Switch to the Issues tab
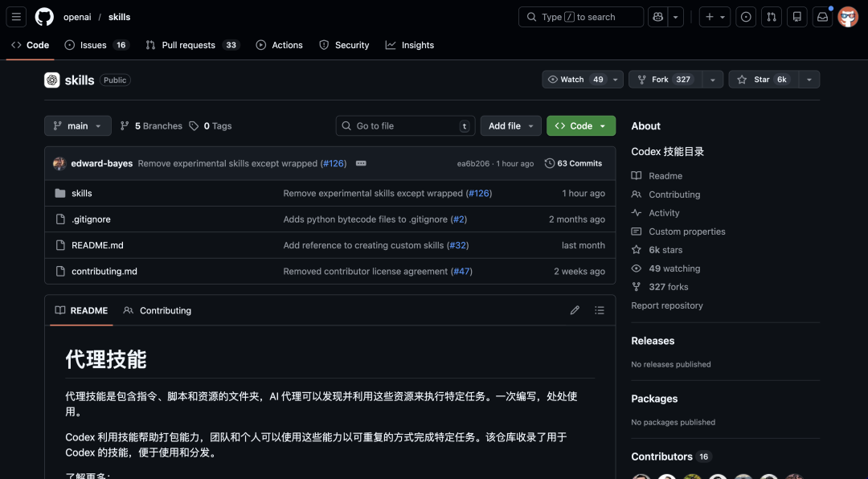 pos(96,45)
